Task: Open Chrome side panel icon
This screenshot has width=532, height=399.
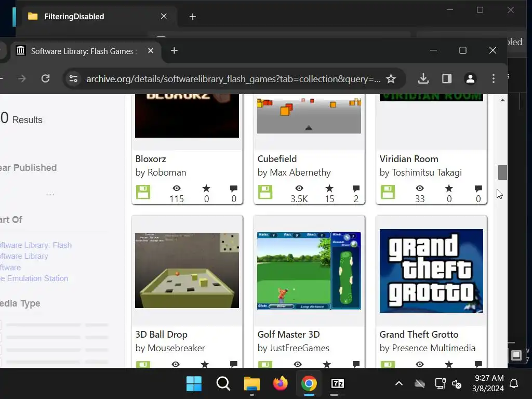Action: pyautogui.click(x=446, y=79)
